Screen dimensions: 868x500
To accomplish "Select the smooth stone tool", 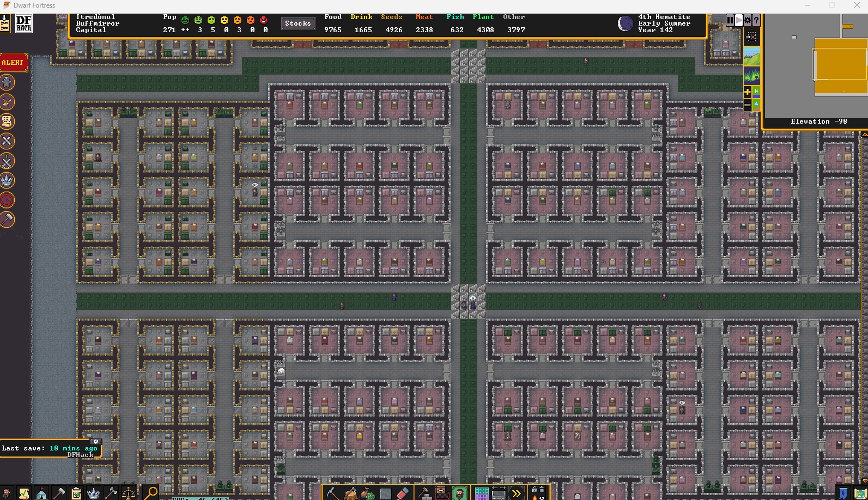I will coord(386,493).
